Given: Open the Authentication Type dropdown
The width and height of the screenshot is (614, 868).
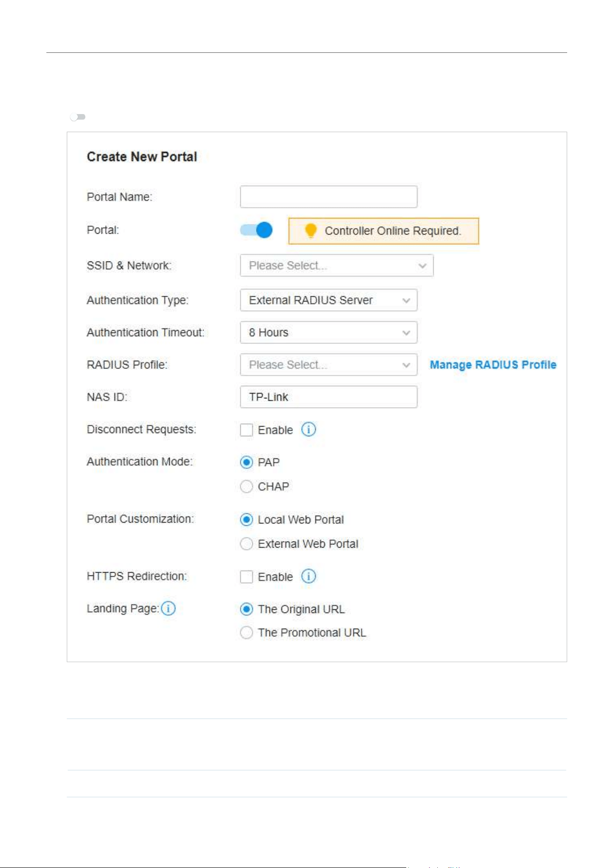Looking at the screenshot, I should coord(329,300).
